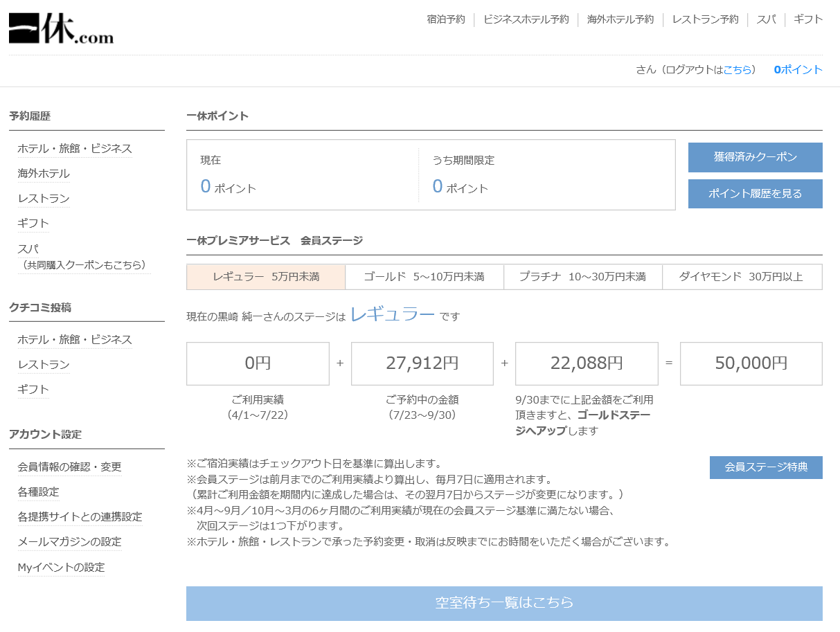Image resolution: width=840 pixels, height=632 pixels.
Task: Open ビジネスホテル予約 in top navigation
Action: click(x=526, y=19)
